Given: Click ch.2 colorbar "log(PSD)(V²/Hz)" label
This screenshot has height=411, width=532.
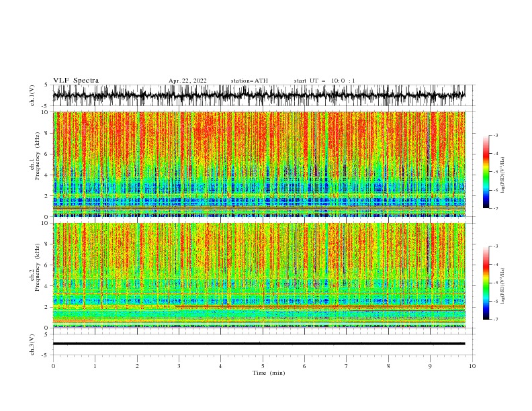Looking at the screenshot, I should (503, 285).
